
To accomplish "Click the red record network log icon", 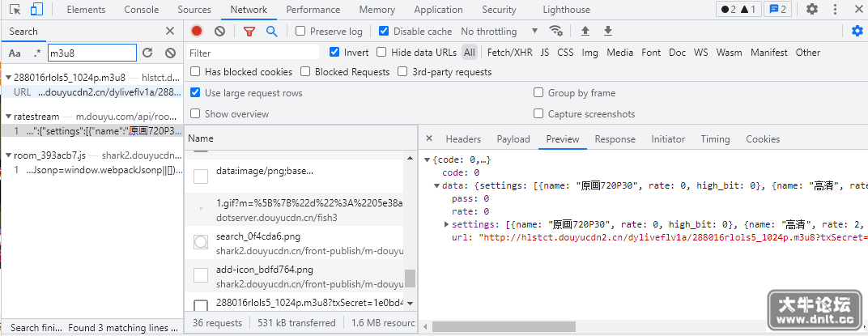I will (197, 31).
